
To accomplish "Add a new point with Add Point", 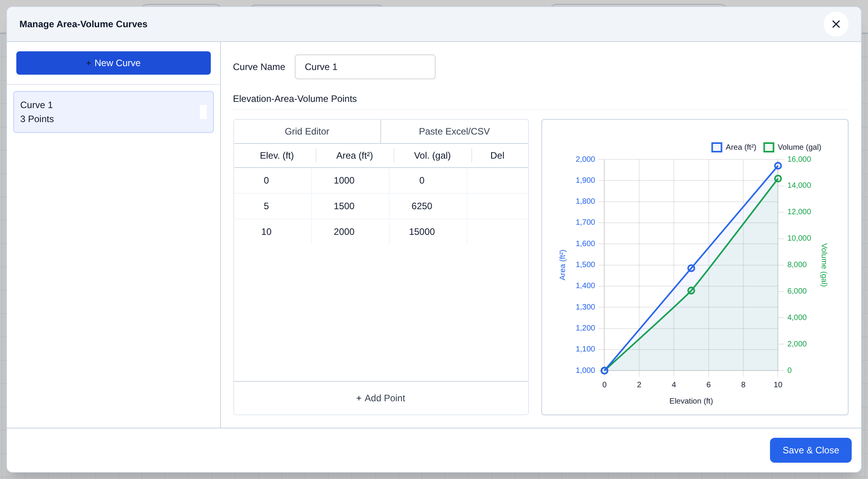I will 381,398.
